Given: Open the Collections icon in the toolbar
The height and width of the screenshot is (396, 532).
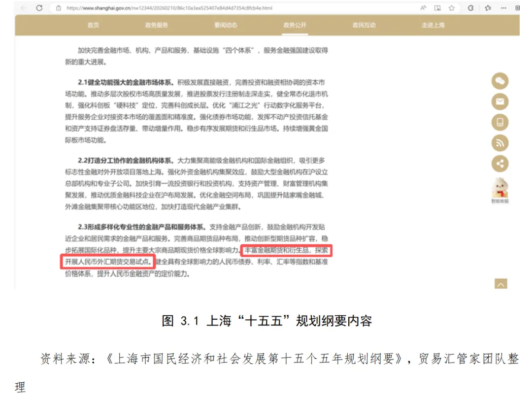Looking at the screenshot, I should [x=488, y=8].
